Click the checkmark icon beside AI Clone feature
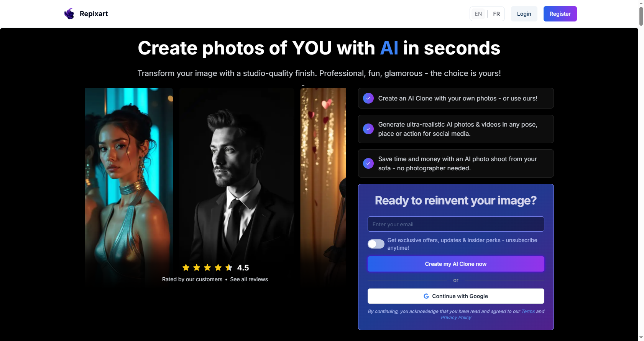 368,98
